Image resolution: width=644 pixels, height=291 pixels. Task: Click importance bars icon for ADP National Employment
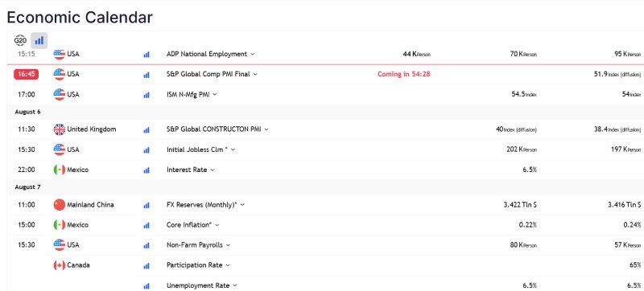[x=147, y=55]
